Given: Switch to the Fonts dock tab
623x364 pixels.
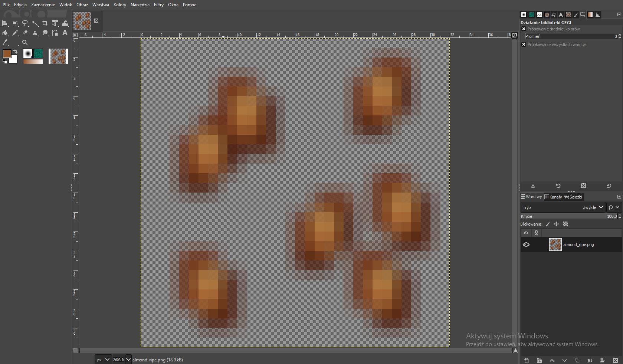Looking at the screenshot, I should coord(539,15).
